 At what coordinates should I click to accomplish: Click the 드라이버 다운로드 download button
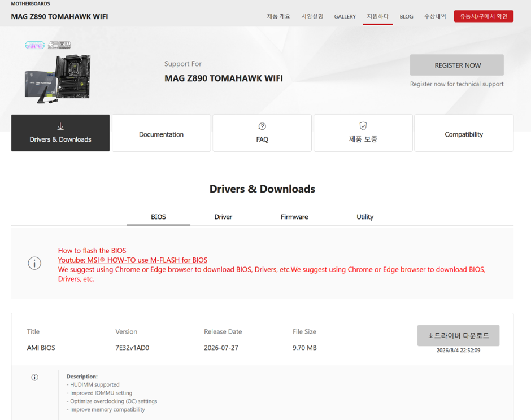[x=458, y=335]
